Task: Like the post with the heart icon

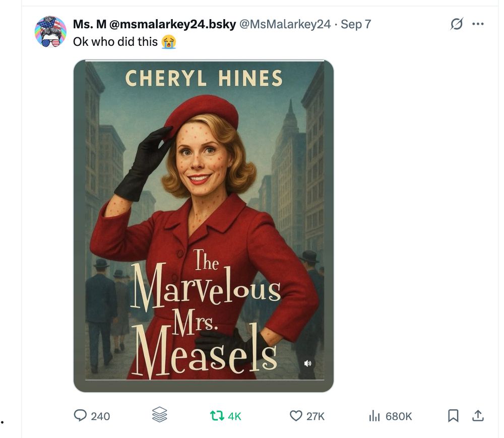Action: (x=297, y=416)
